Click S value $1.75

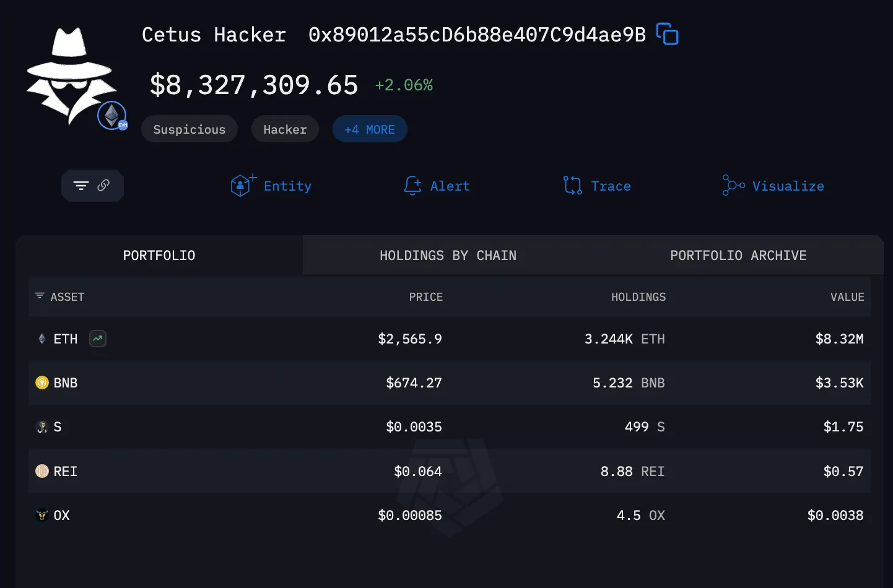tap(843, 426)
